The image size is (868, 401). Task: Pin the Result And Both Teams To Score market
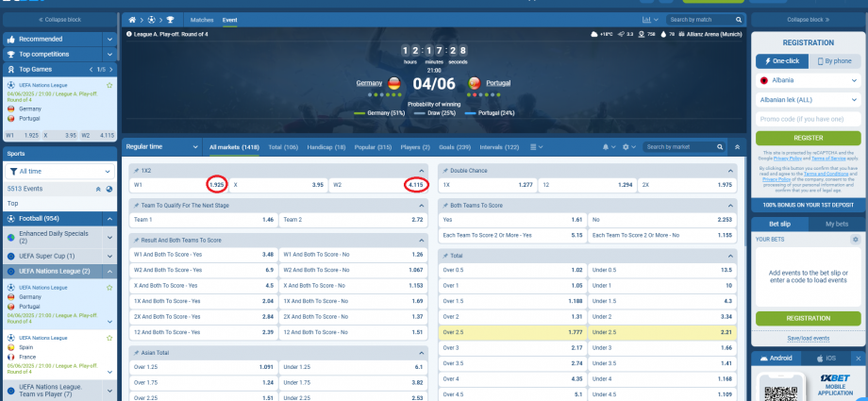tap(136, 241)
